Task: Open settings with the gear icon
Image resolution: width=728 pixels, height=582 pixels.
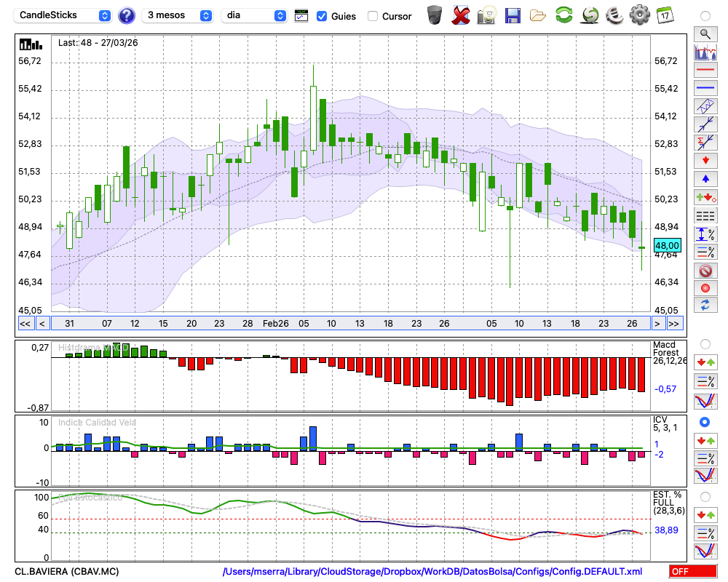Action: click(639, 15)
